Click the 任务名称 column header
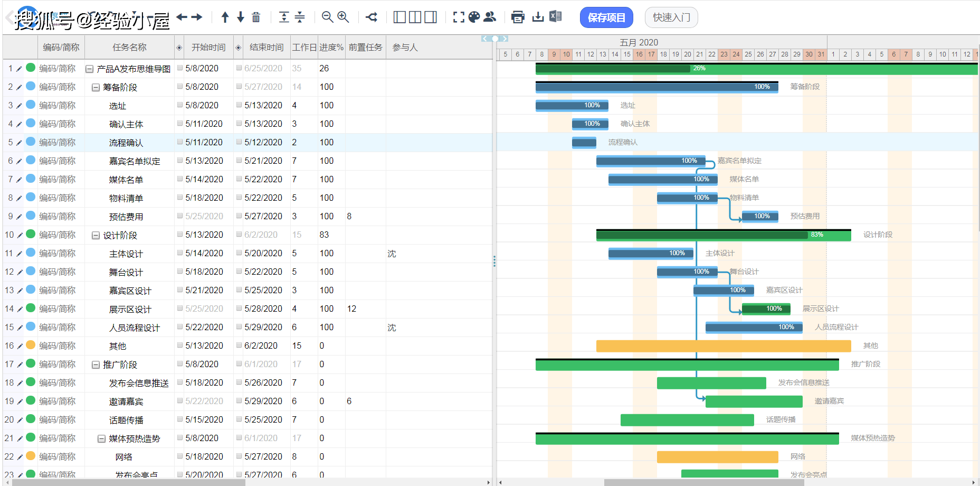980x486 pixels. pyautogui.click(x=129, y=48)
